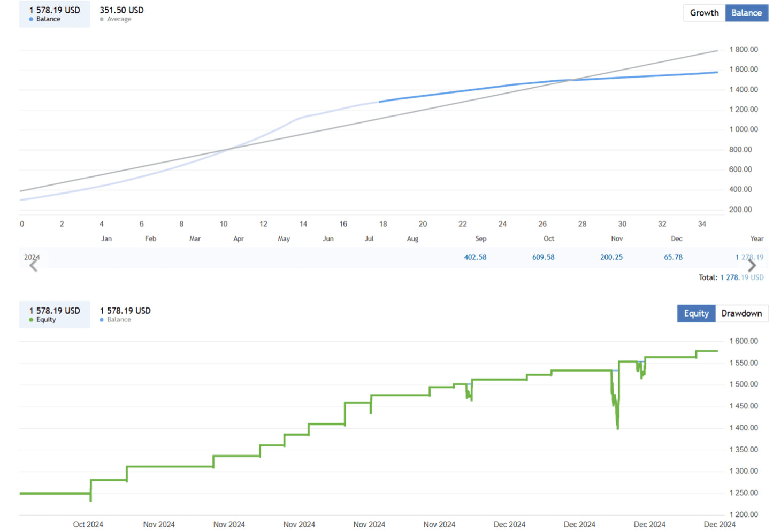Switch the top chart to Growth
Image resolution: width=773 pixels, height=532 pixels.
point(704,13)
